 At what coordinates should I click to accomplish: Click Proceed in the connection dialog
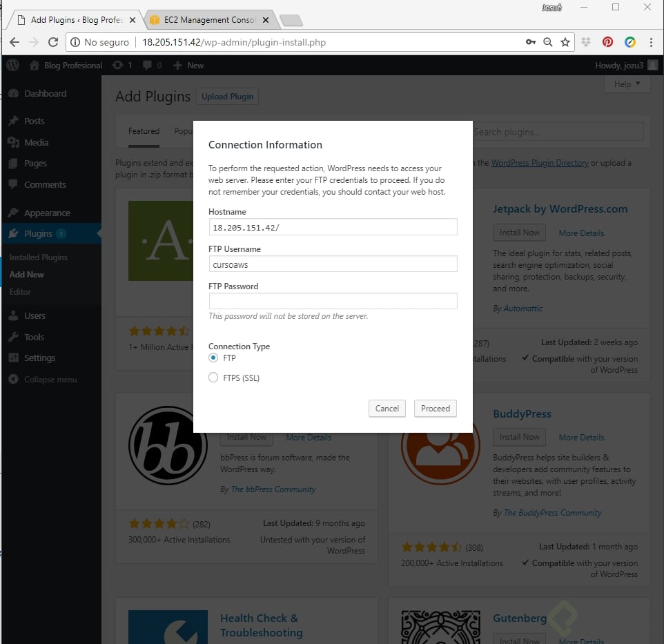(x=436, y=409)
